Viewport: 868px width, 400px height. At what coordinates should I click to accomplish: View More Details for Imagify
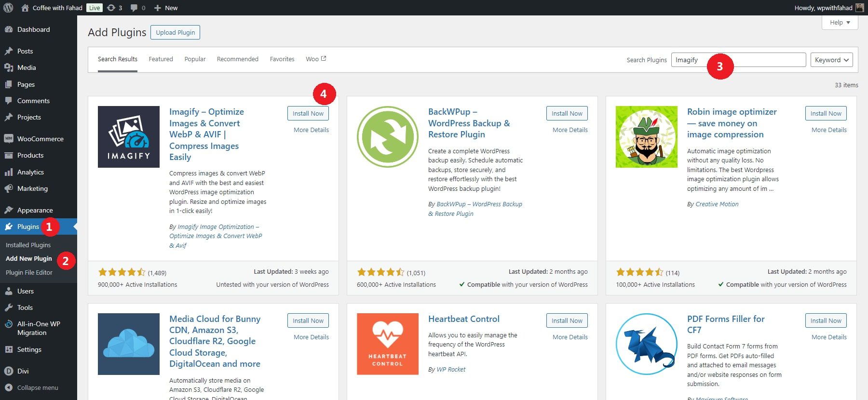[x=311, y=130]
